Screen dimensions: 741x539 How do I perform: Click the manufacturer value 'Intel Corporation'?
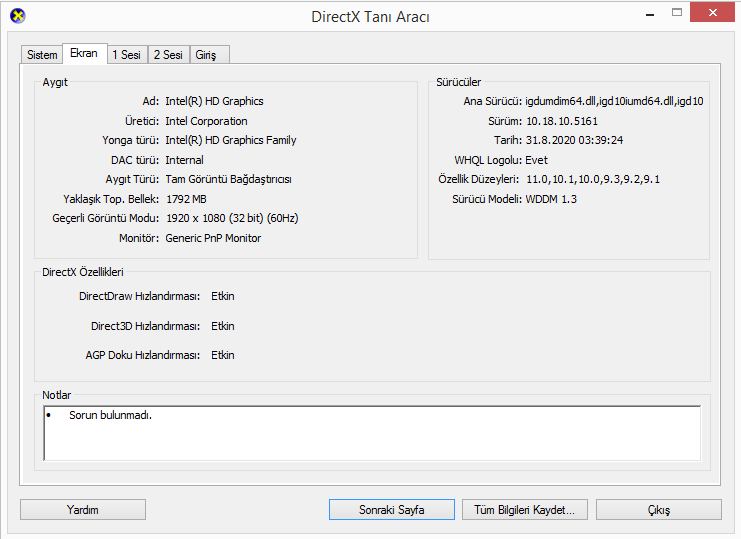click(x=206, y=121)
